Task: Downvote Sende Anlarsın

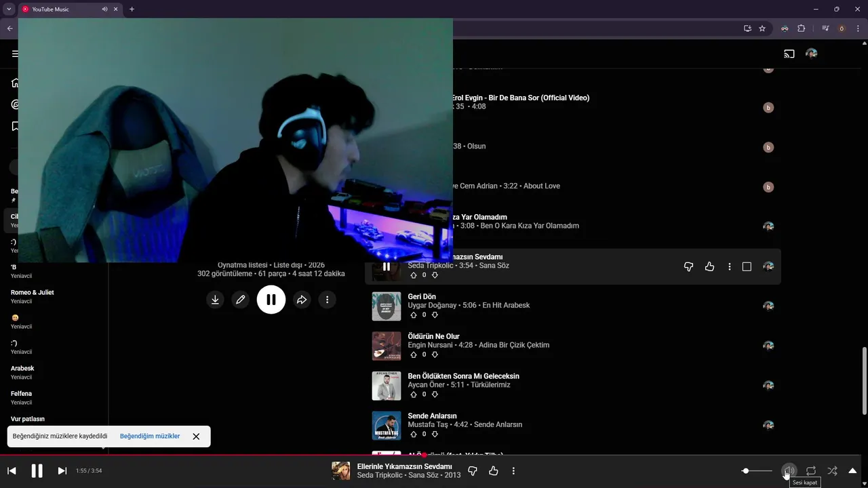Action: (x=435, y=434)
